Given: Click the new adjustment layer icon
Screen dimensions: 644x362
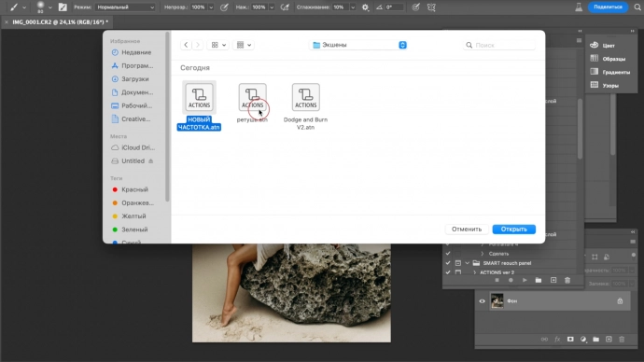Looking at the screenshot, I should (583, 339).
